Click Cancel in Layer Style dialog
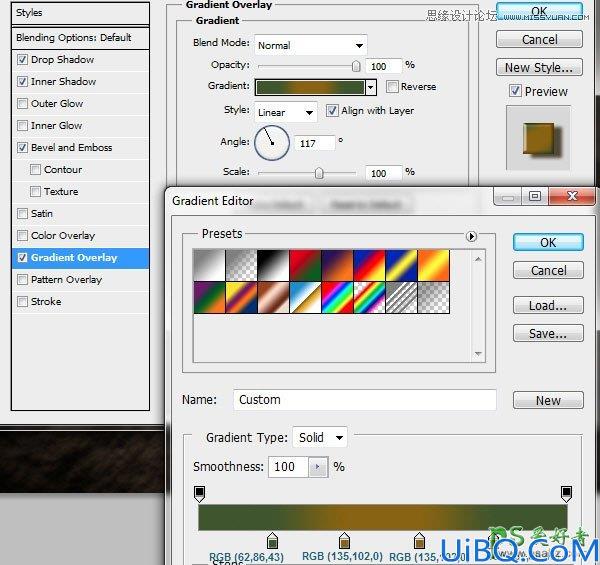 pos(539,39)
